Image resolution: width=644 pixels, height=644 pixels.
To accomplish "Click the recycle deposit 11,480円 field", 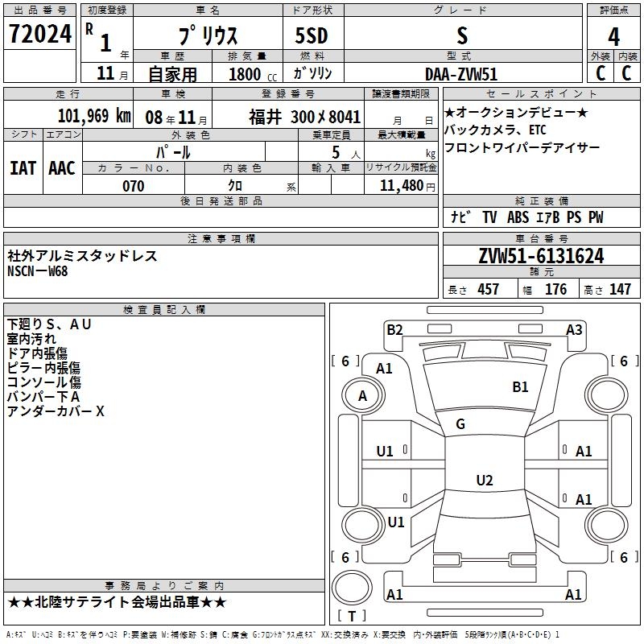I will [x=401, y=186].
